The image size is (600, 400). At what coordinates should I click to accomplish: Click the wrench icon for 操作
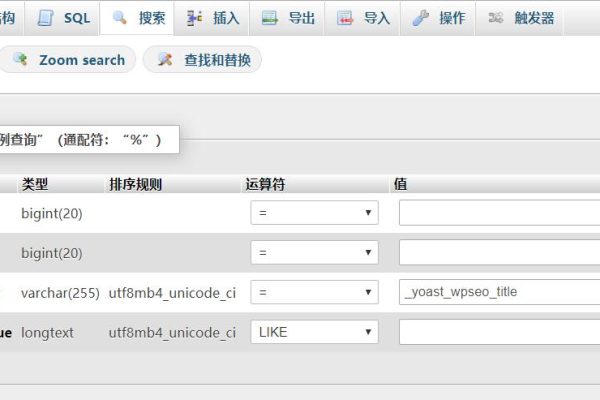coord(421,18)
